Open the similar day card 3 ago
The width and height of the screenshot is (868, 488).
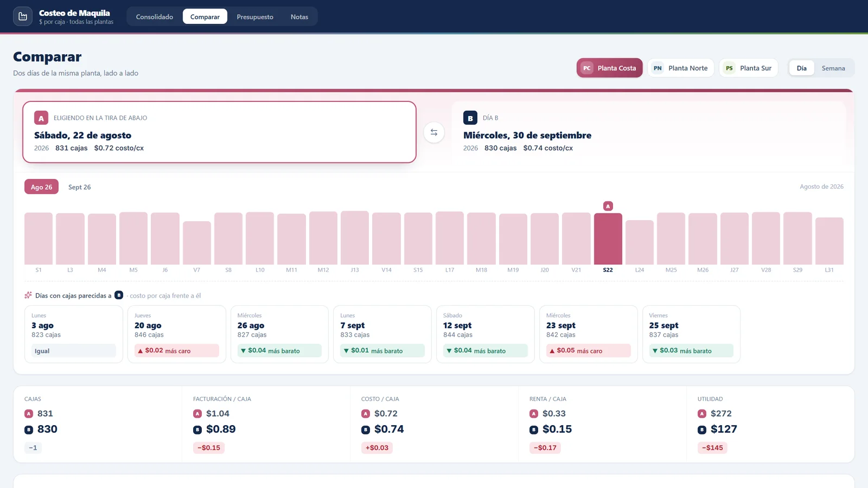[x=74, y=334]
